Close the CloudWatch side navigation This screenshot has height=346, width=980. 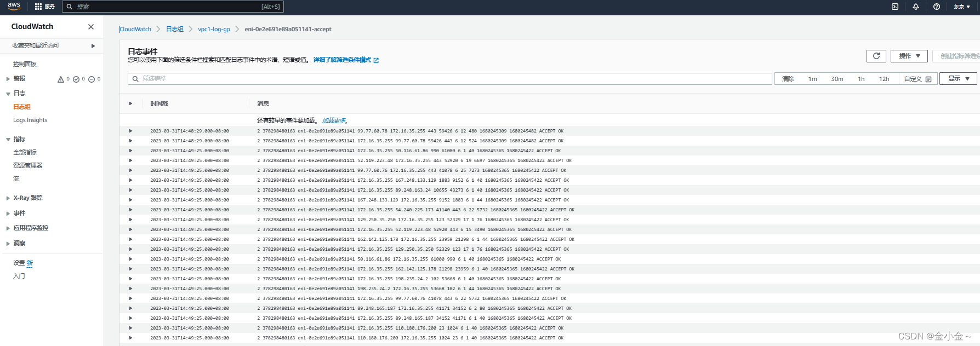(x=91, y=27)
